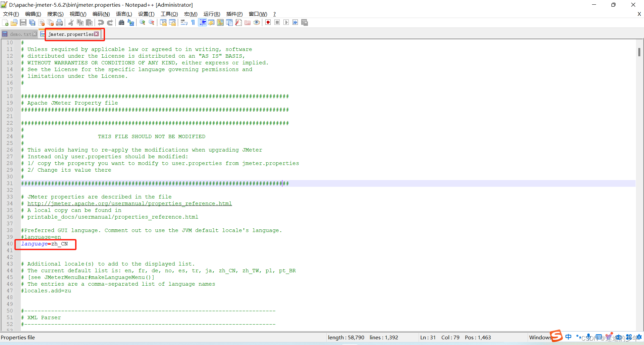
Task: Open Find with binoculars icon
Action: coord(121,22)
